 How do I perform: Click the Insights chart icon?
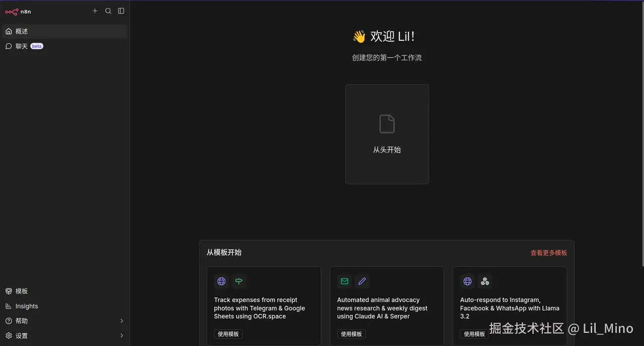click(8, 306)
